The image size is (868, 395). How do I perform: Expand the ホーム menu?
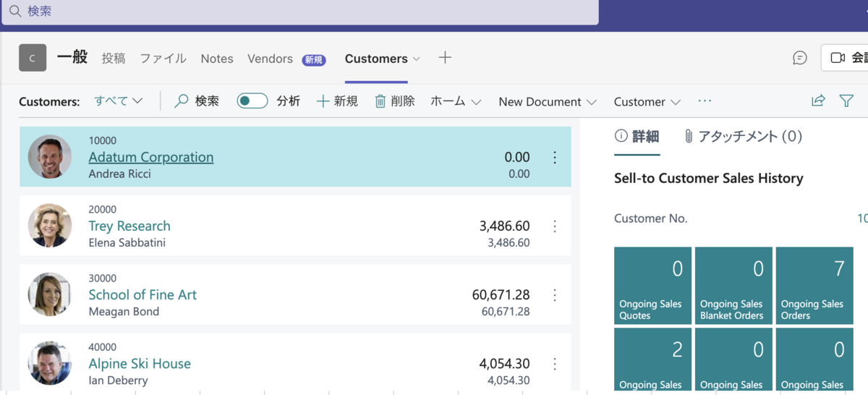point(456,102)
